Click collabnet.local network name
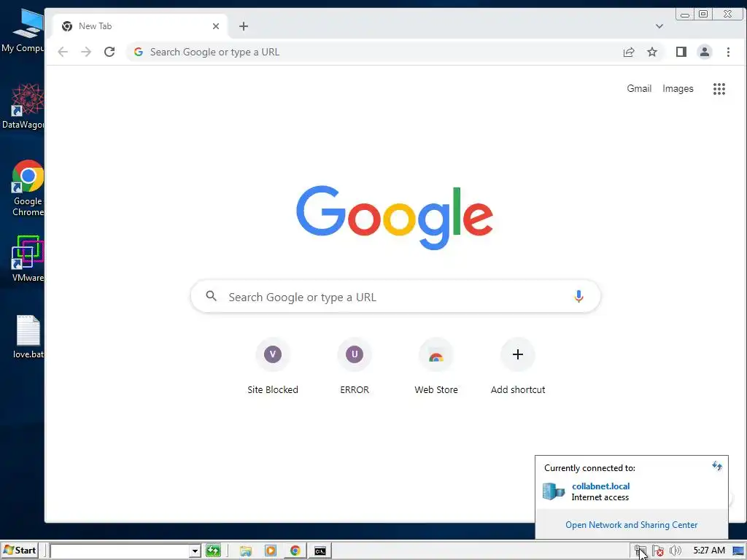 pos(601,486)
